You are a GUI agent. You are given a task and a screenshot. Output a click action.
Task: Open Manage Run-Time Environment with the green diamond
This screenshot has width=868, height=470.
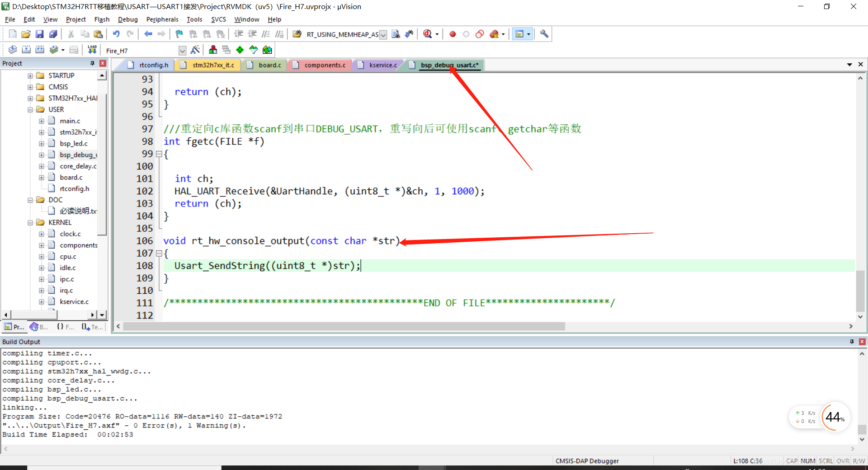pos(240,50)
